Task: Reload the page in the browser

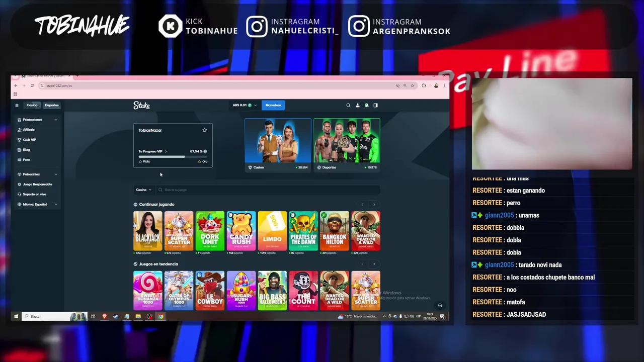Action: click(x=32, y=85)
